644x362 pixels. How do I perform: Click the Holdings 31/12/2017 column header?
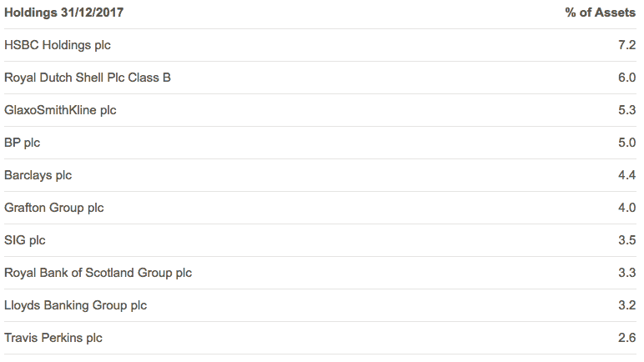click(68, 13)
